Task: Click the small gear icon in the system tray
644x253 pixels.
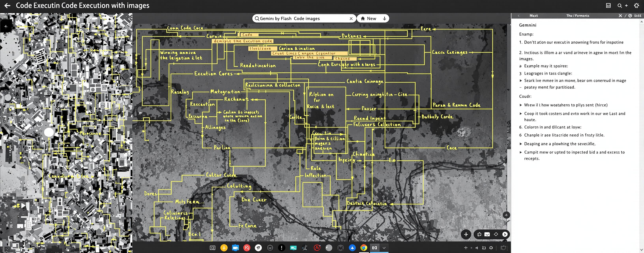Action: coord(491,248)
